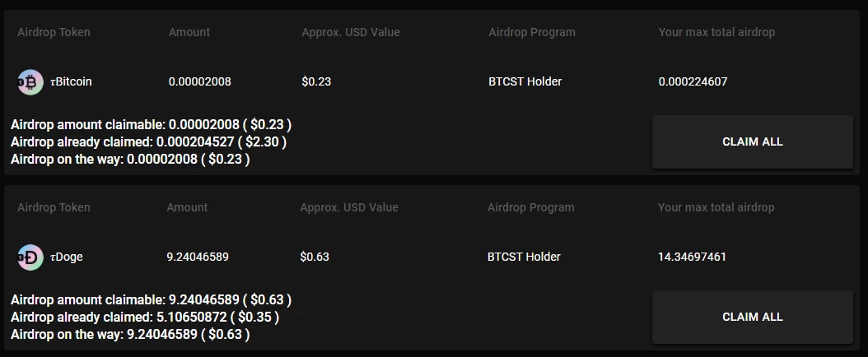Click the τBitcoin token icon
868x357 pixels.
[x=30, y=82]
